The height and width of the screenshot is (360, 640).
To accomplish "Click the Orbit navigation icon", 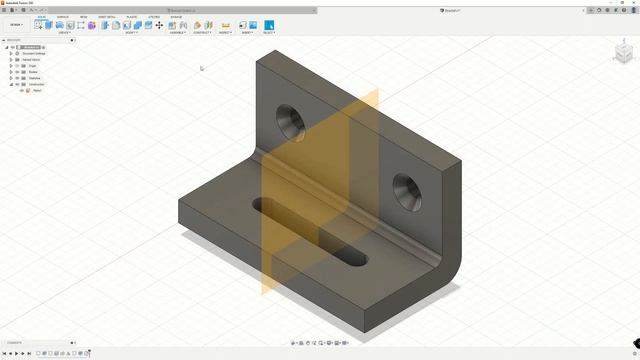I will [x=293, y=343].
